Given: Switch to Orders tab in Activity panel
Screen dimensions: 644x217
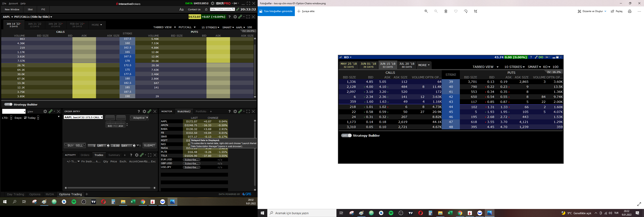Looking at the screenshot, I should click(x=85, y=155).
